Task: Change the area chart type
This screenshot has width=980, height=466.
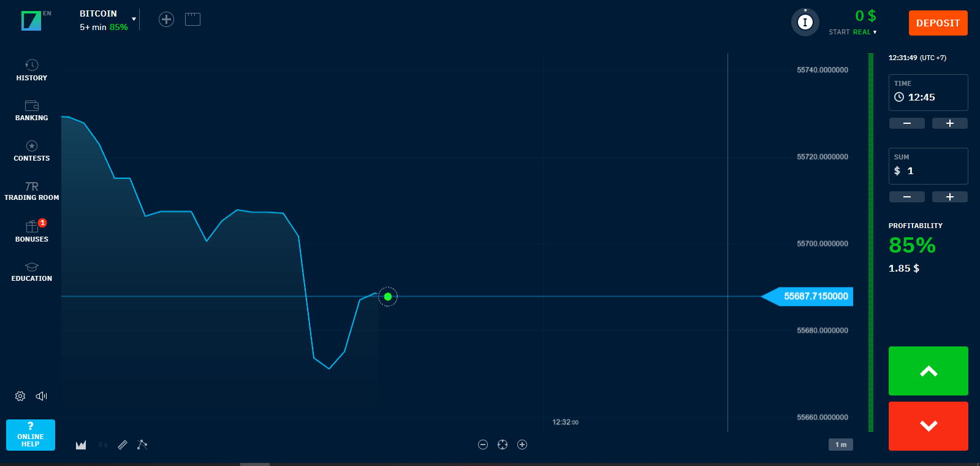Action: tap(81, 445)
